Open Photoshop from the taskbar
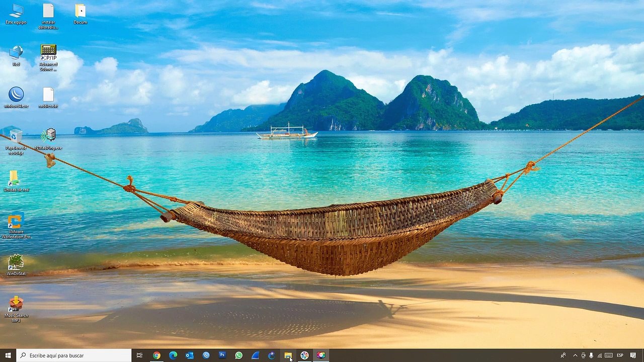This screenshot has height=362, width=644. [x=222, y=355]
